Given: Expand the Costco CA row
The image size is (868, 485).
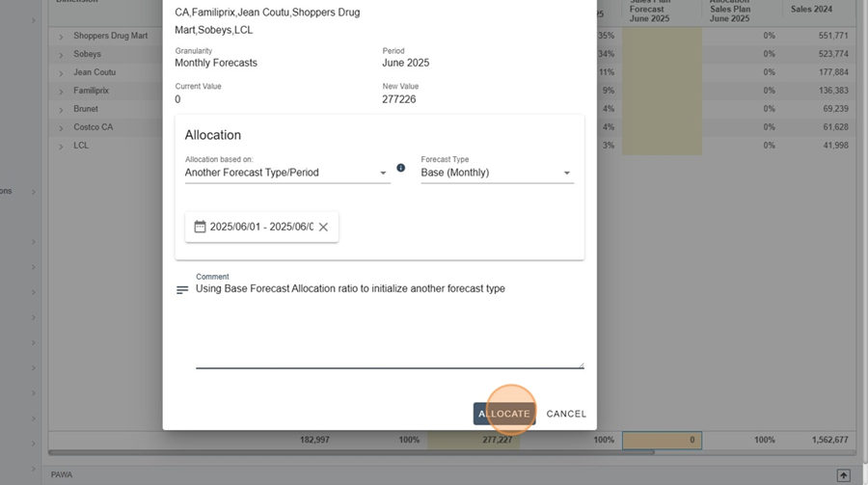Looking at the screenshot, I should tap(61, 128).
